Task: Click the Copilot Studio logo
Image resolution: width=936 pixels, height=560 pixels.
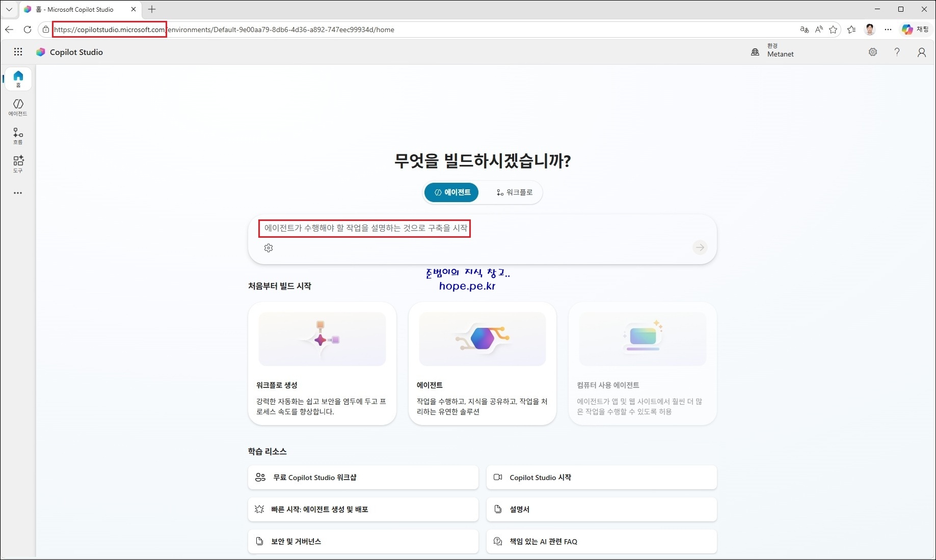Action: pyautogui.click(x=41, y=52)
